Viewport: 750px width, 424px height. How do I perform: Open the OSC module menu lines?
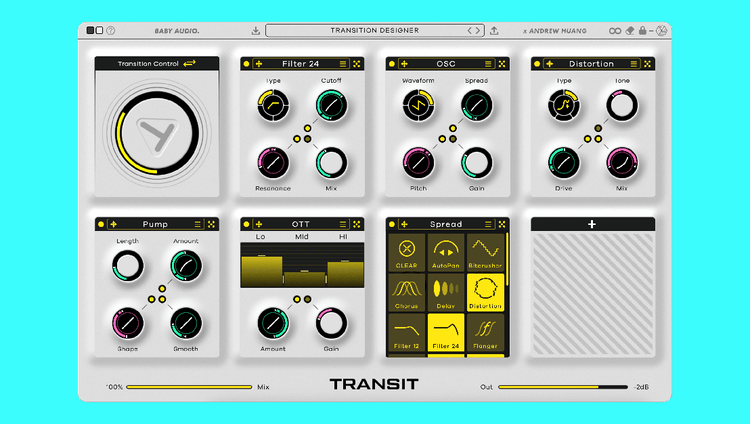(x=488, y=64)
